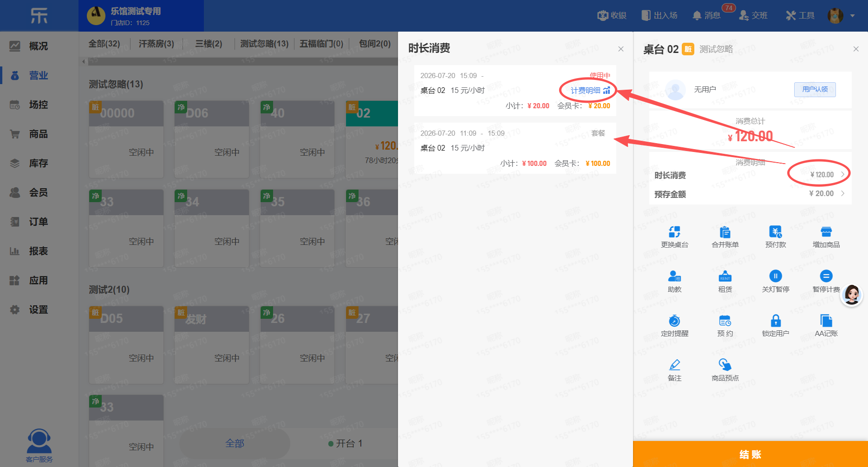Image resolution: width=868 pixels, height=467 pixels.
Task: Switch to the 汗蒸房(3) tab
Action: 157,44
